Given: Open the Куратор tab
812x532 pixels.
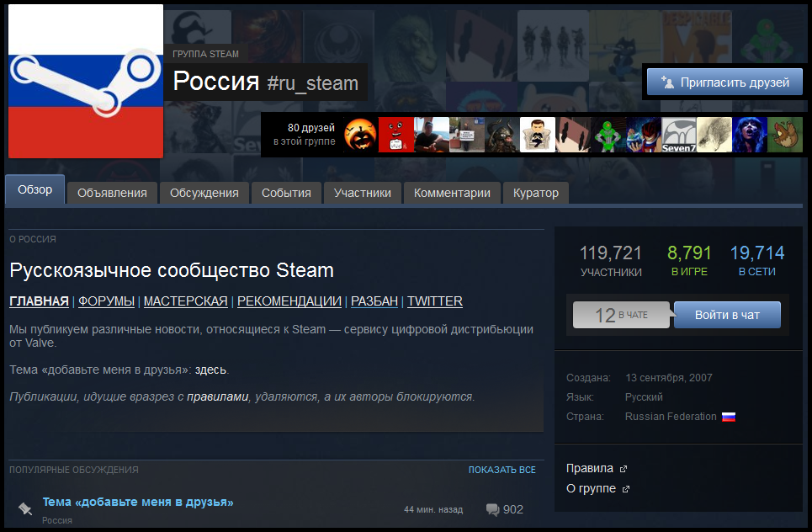Looking at the screenshot, I should [535, 193].
